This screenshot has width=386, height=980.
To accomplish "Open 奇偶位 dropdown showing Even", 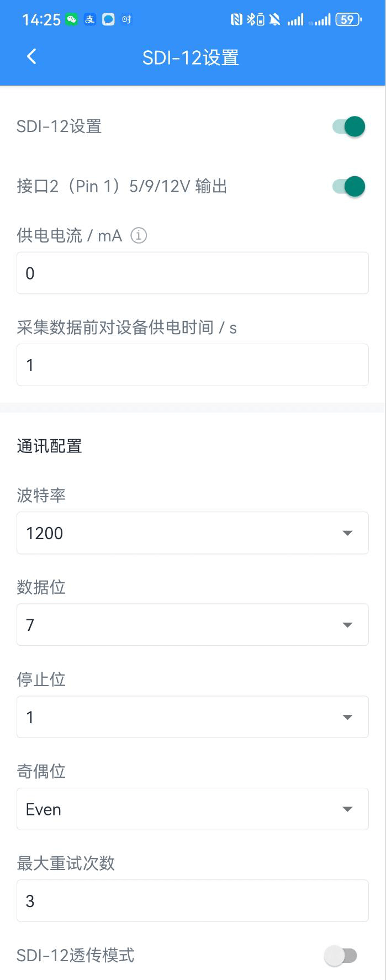I will pyautogui.click(x=192, y=809).
